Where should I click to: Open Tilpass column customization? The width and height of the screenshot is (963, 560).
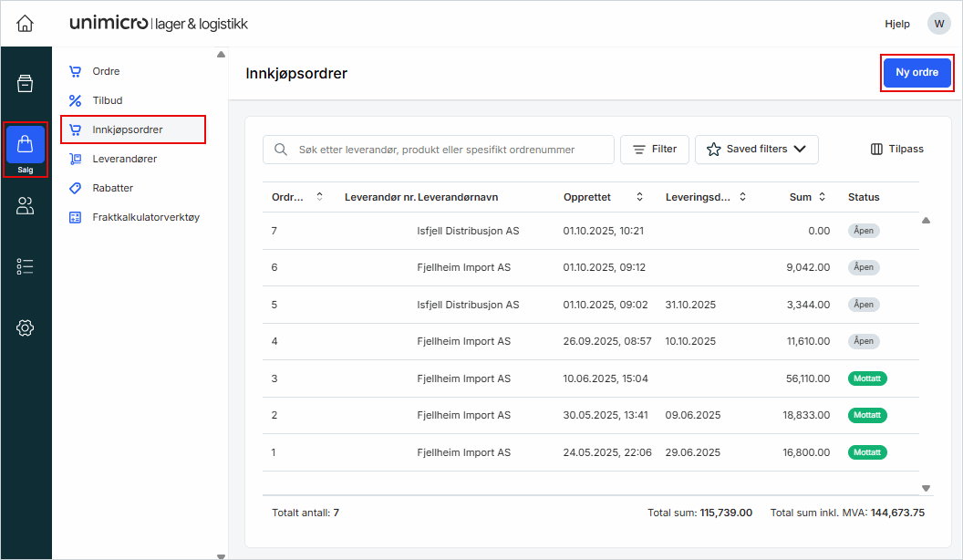897,150
